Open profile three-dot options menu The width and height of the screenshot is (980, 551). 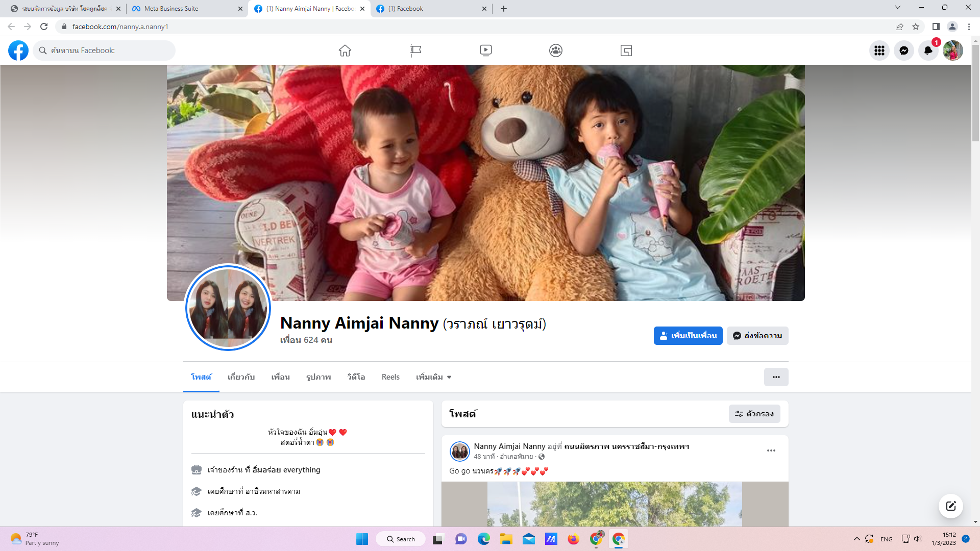(x=776, y=377)
